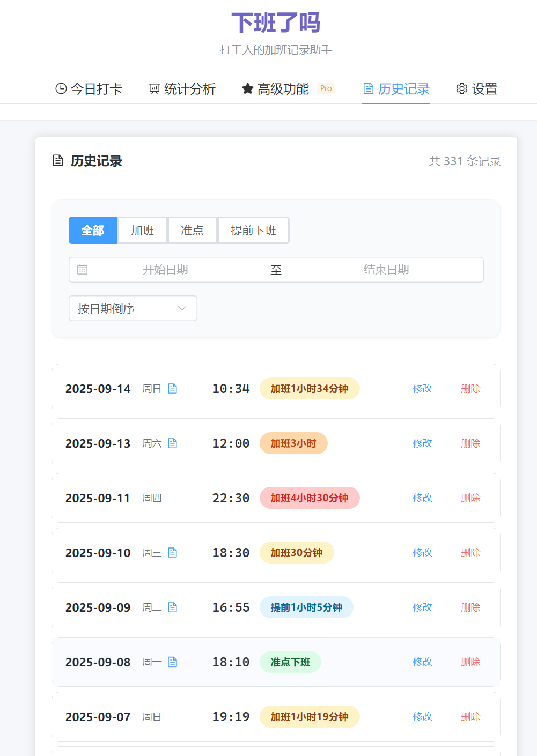Select the 全部 filter
The height and width of the screenshot is (756, 537).
click(93, 231)
